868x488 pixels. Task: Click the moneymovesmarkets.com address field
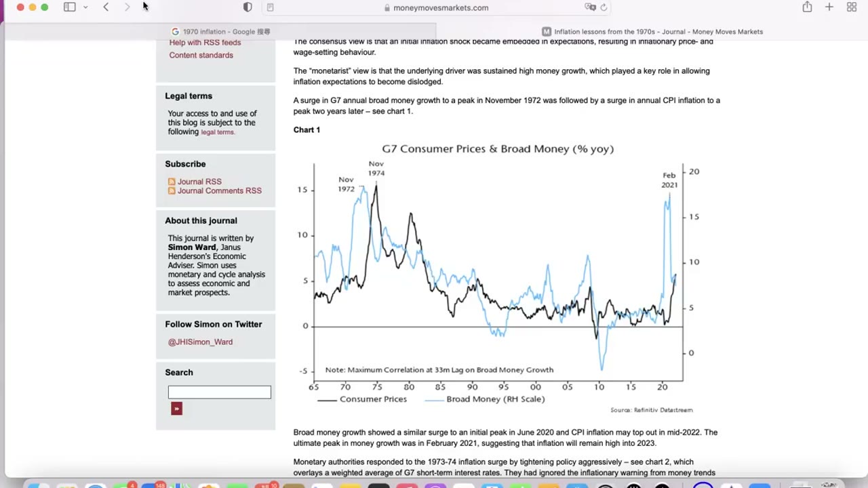coord(435,7)
